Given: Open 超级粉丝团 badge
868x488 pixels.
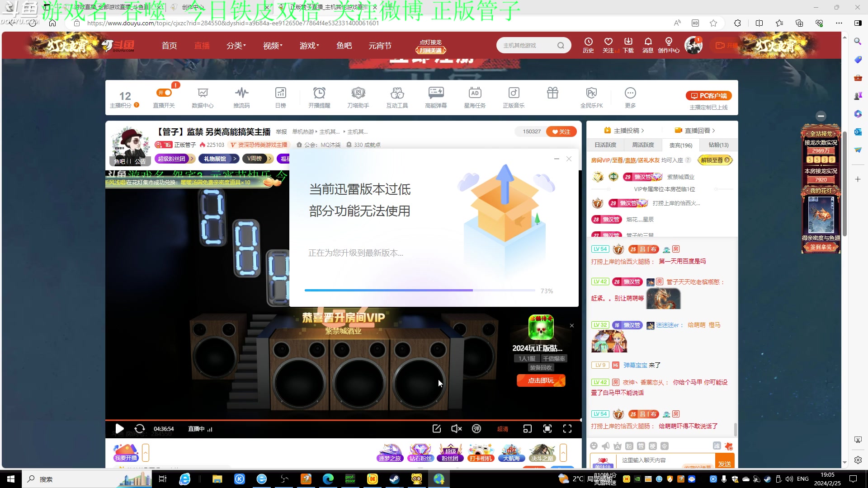Looking at the screenshot, I should click(175, 159).
